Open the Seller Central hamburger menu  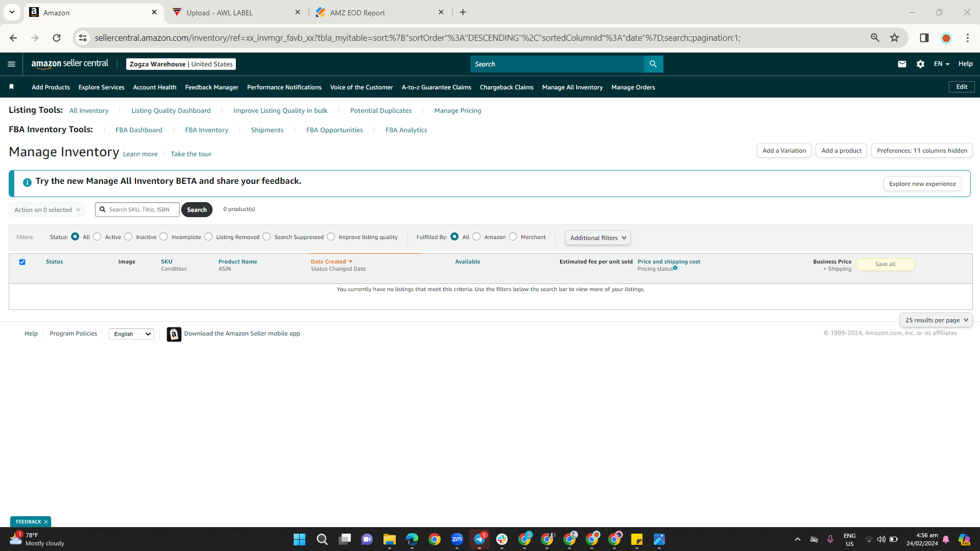(11, 64)
